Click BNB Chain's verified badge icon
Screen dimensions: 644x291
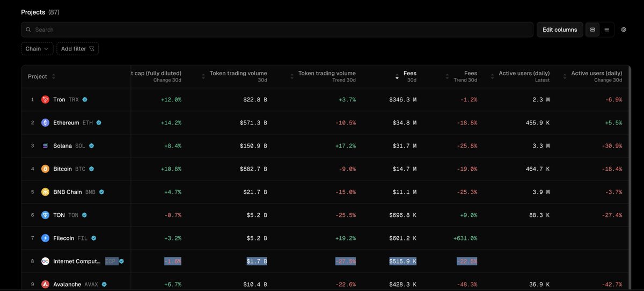pyautogui.click(x=101, y=192)
